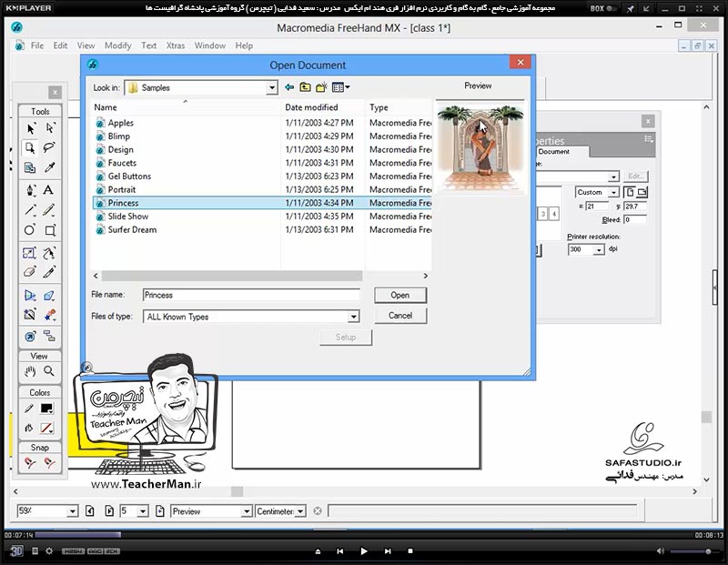Select the Perspective tool
The width and height of the screenshot is (728, 565).
[30, 296]
